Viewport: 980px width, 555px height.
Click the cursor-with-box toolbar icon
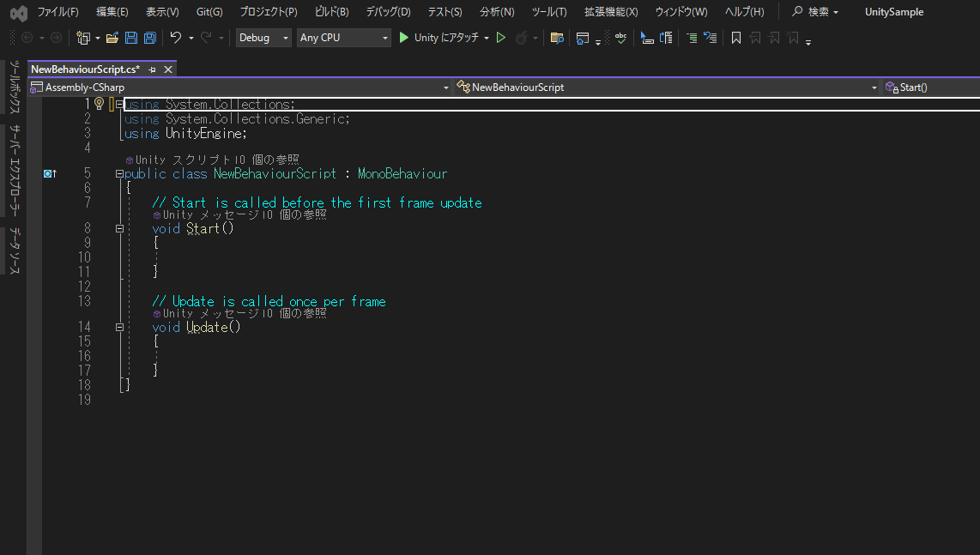[647, 38]
